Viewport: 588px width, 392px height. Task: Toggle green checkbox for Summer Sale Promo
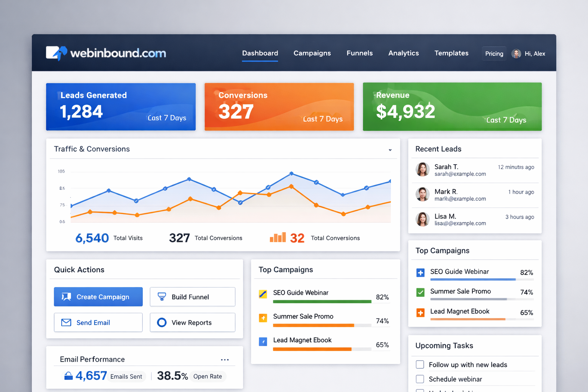point(420,292)
